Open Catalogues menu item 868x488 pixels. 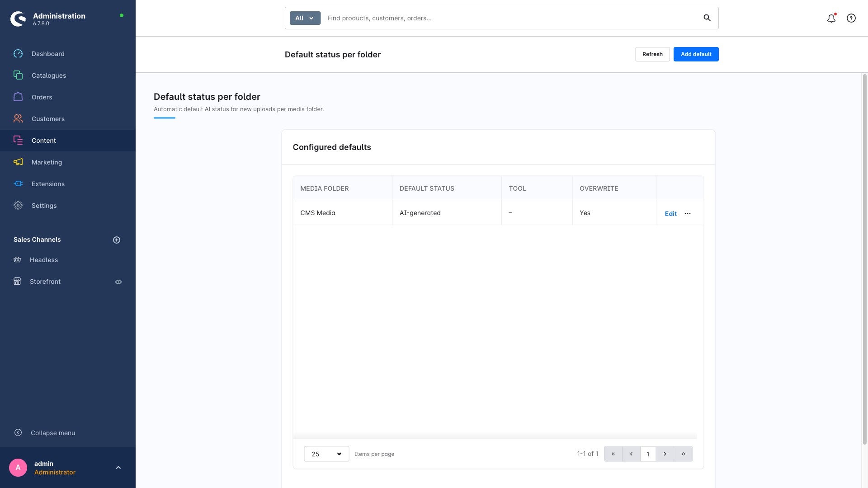(68, 75)
